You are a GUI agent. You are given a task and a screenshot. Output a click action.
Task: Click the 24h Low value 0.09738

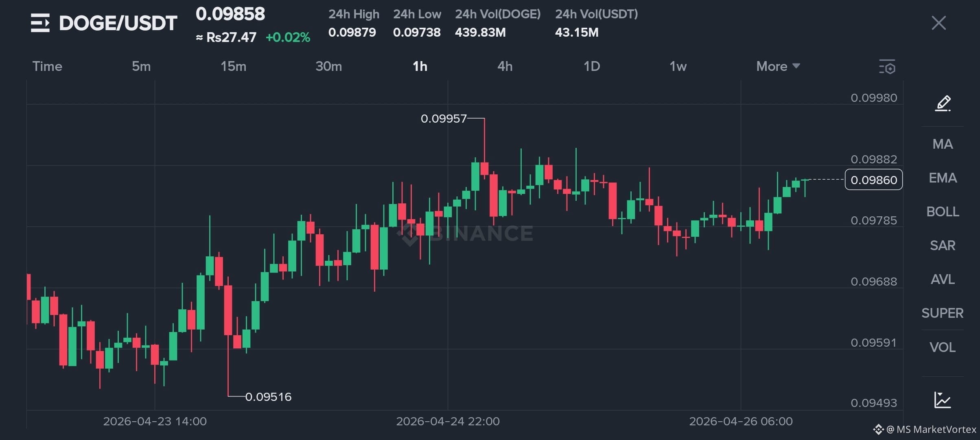(417, 32)
